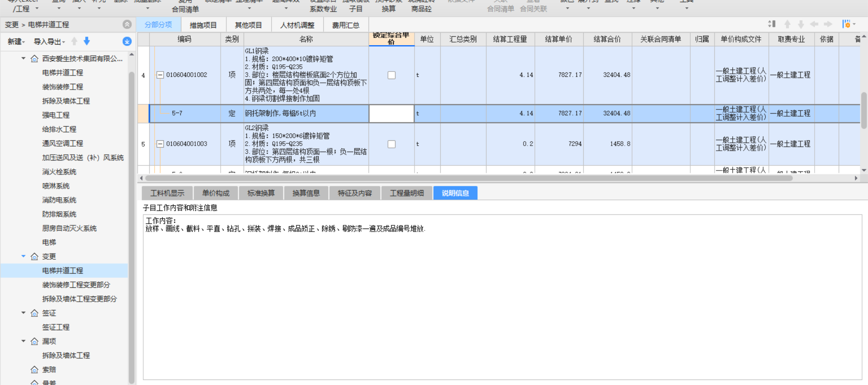Screen dimensions: 868x385
Task: Switch to the 人材机调整 tab
Action: pos(297,25)
